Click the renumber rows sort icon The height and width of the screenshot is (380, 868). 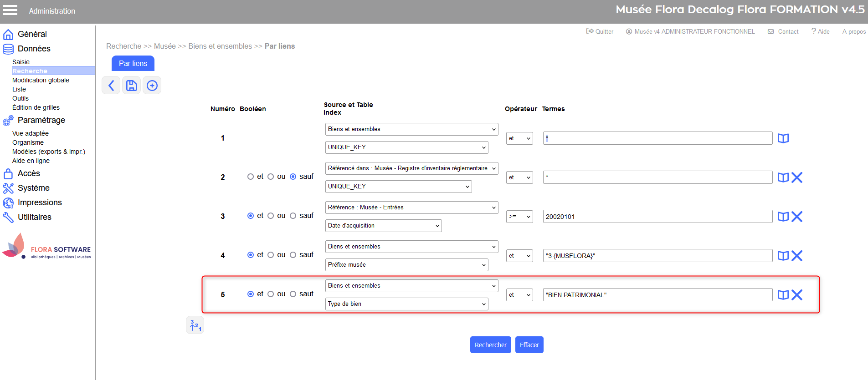tap(195, 325)
